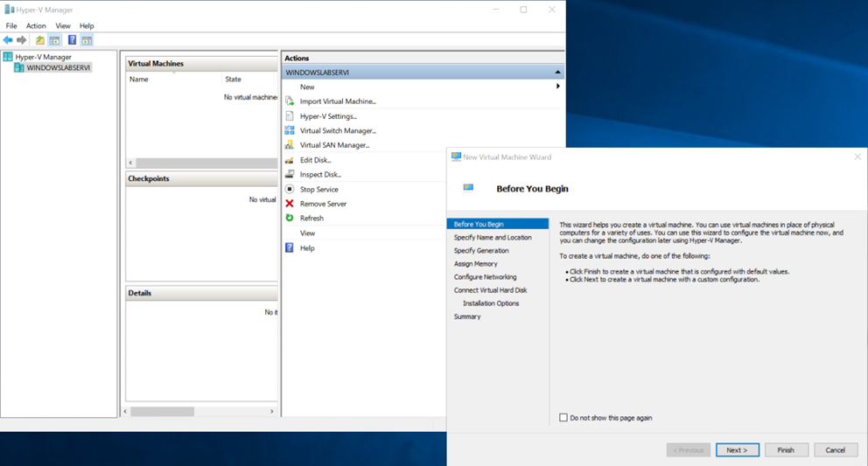Click the Next button in wizard

738,450
